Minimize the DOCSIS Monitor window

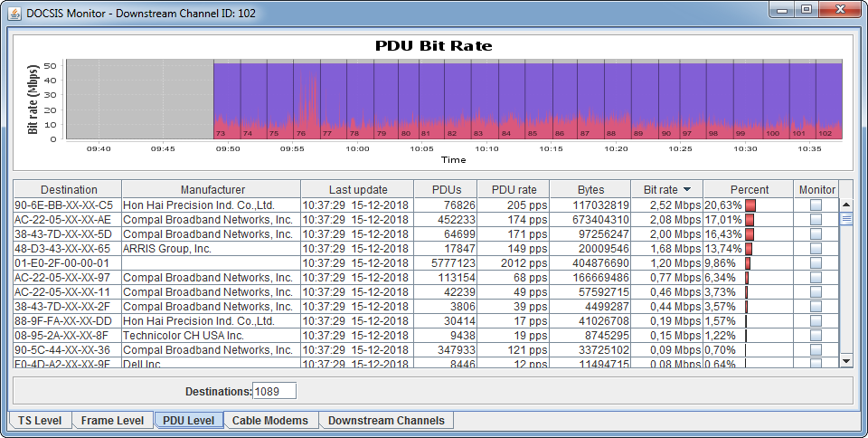pos(782,10)
